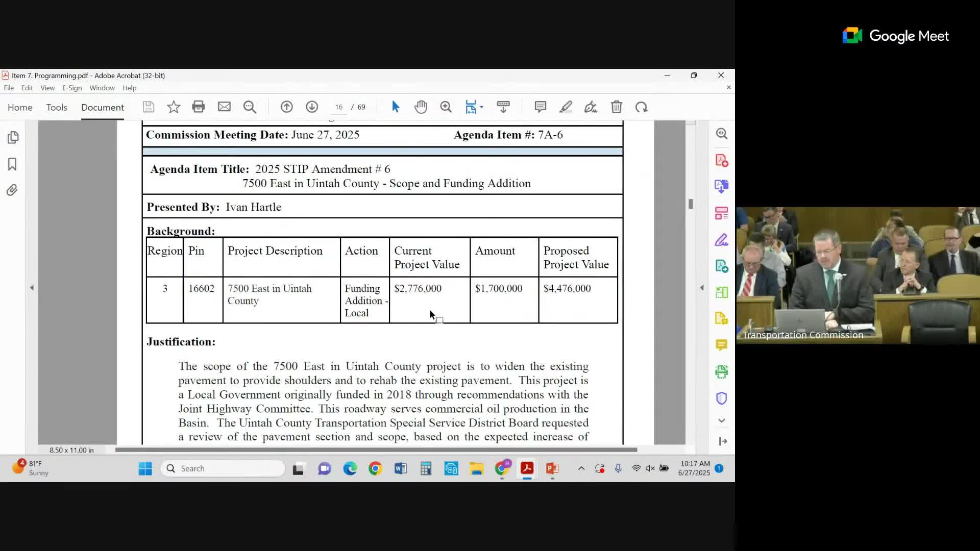This screenshot has width=980, height=551.
Task: Collapse the right tools pane arrow
Action: (723, 441)
